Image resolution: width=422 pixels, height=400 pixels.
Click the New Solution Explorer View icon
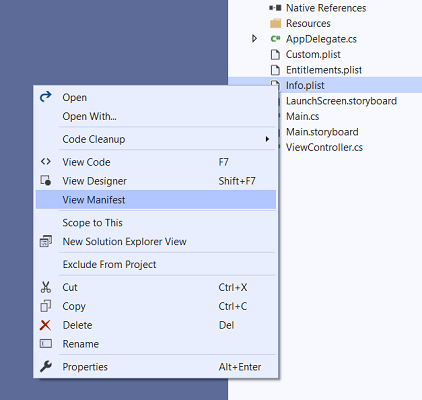46,241
